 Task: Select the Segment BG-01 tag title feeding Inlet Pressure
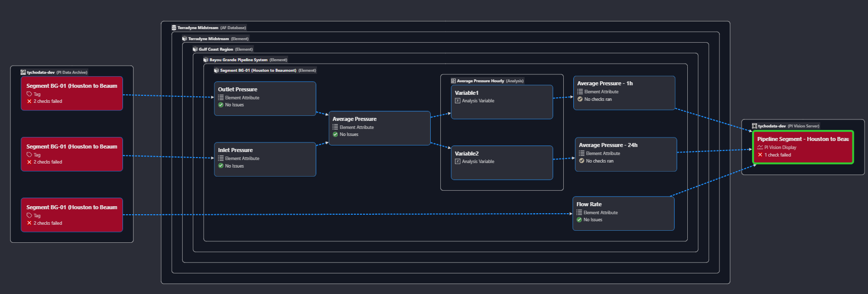tap(72, 146)
